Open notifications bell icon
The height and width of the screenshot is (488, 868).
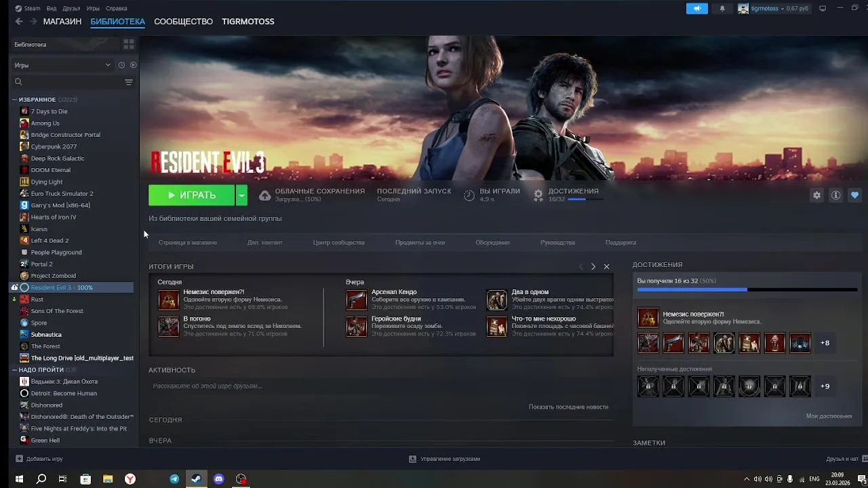click(x=722, y=9)
